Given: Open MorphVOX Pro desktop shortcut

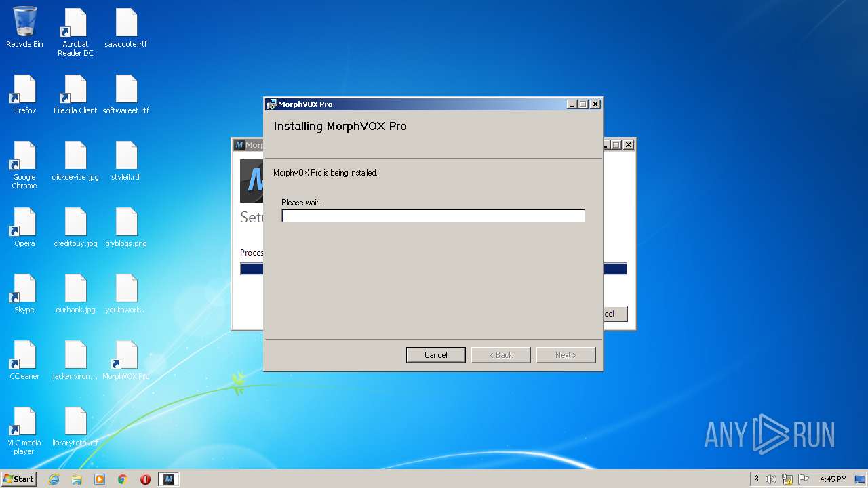Looking at the screenshot, I should 126,359.
